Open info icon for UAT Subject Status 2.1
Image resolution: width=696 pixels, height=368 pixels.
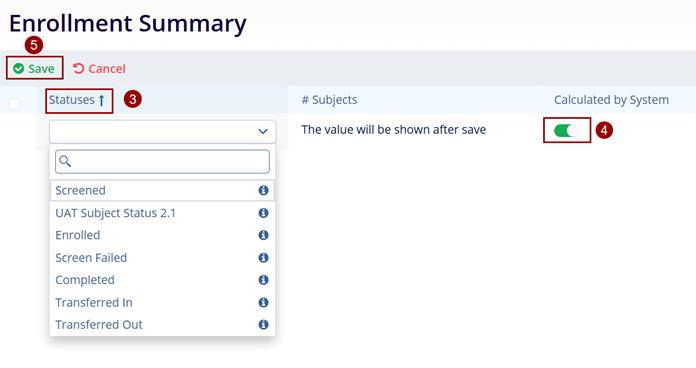(x=263, y=213)
